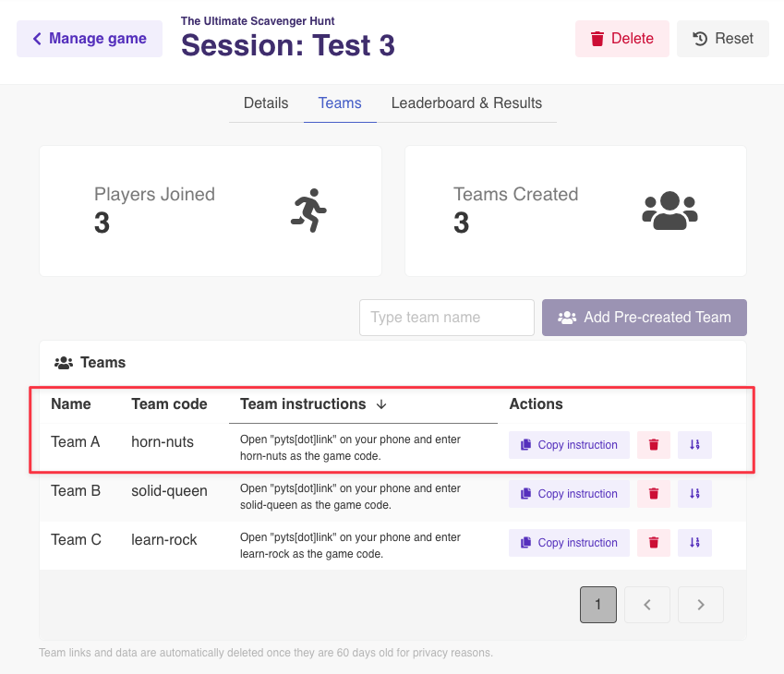The width and height of the screenshot is (784, 674).
Task: Switch to Leaderboard & Results tab
Action: click(x=466, y=102)
